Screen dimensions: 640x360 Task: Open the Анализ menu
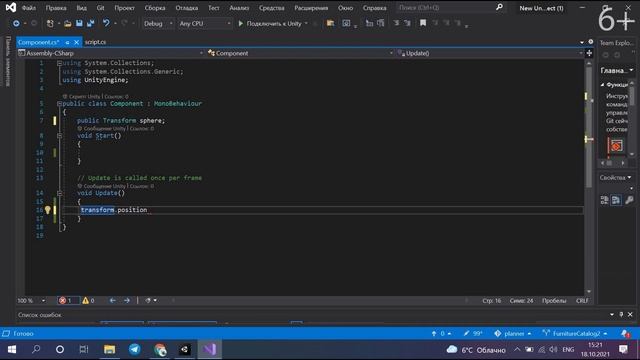[x=239, y=8]
